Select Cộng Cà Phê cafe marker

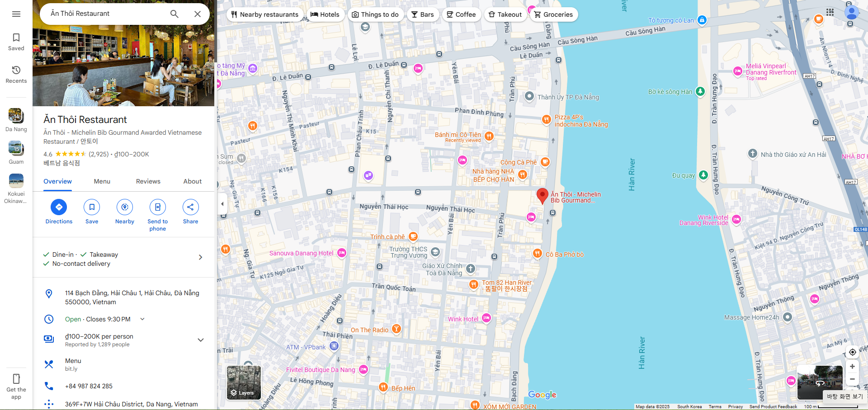pyautogui.click(x=545, y=162)
